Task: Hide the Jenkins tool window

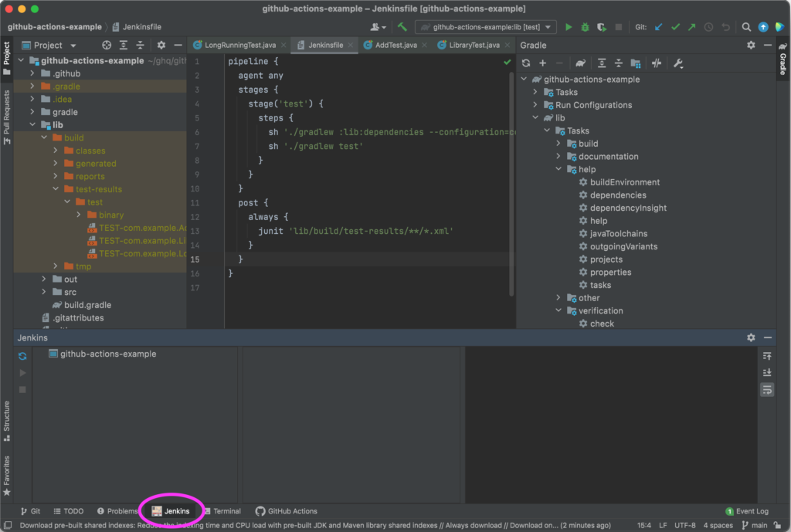Action: click(x=768, y=337)
